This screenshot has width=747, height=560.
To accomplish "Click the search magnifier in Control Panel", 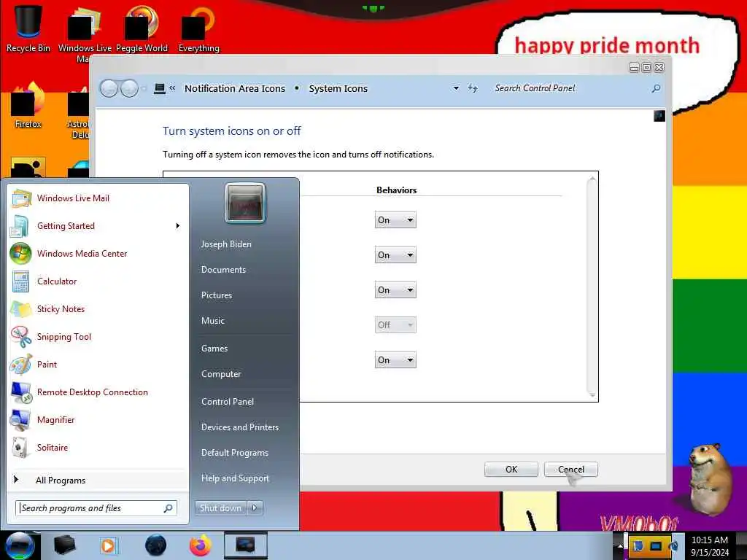I will pos(656,88).
